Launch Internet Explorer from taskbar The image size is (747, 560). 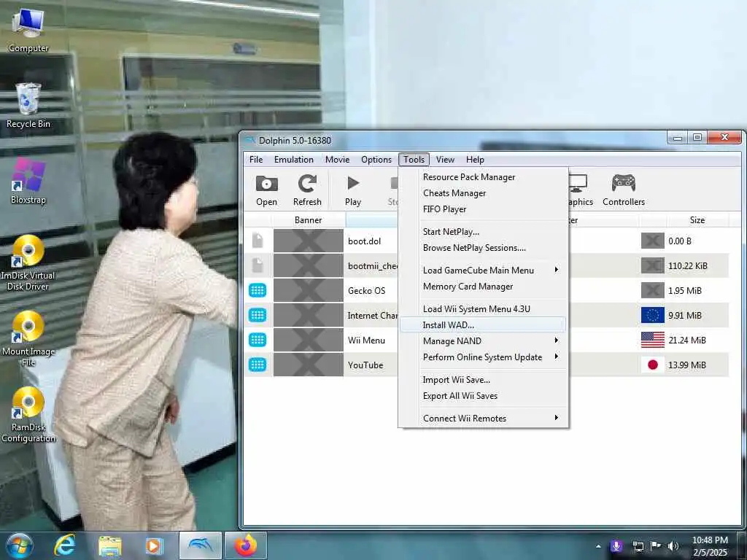pos(64,545)
